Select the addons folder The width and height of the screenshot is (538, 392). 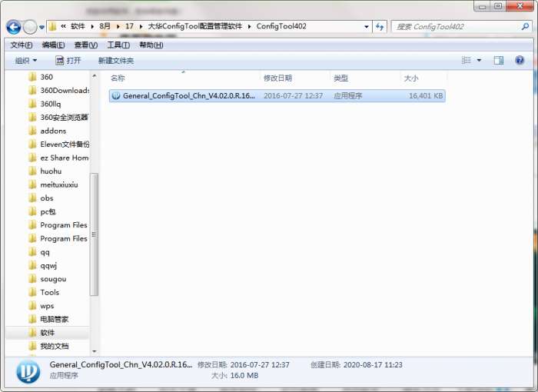pos(53,131)
